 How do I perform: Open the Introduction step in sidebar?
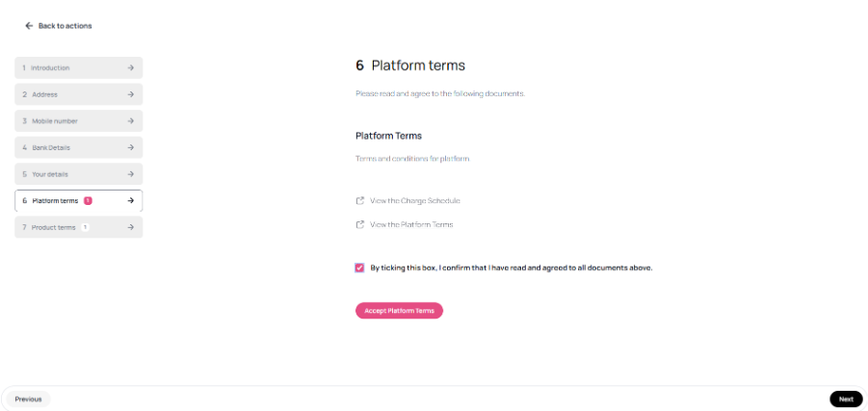(x=79, y=68)
